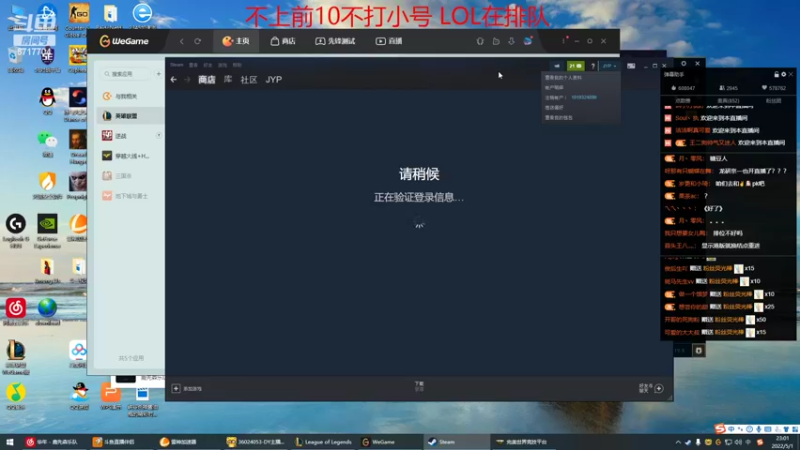
Task: Open Steam downloads at bottom center
Action: point(419,386)
